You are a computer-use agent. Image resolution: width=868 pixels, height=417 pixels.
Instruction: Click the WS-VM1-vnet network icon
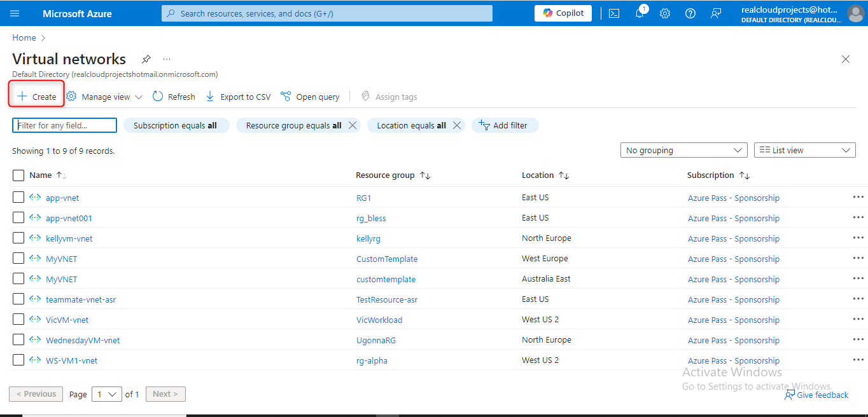pos(35,360)
